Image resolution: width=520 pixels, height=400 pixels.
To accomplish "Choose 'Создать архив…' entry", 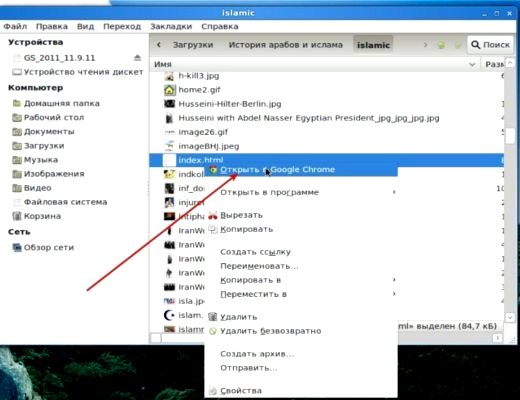I will tap(301, 354).
